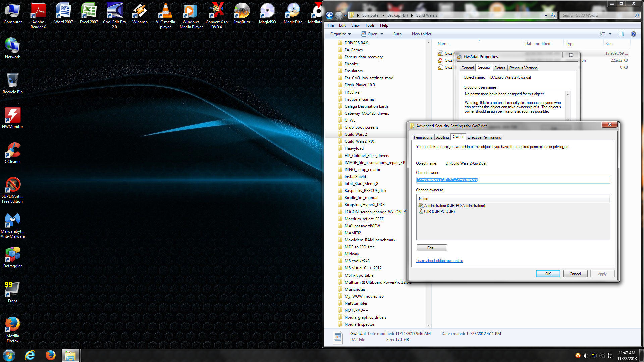Expand the Computer breadcrumb arrow
The image size is (644, 362).
(x=383, y=15)
